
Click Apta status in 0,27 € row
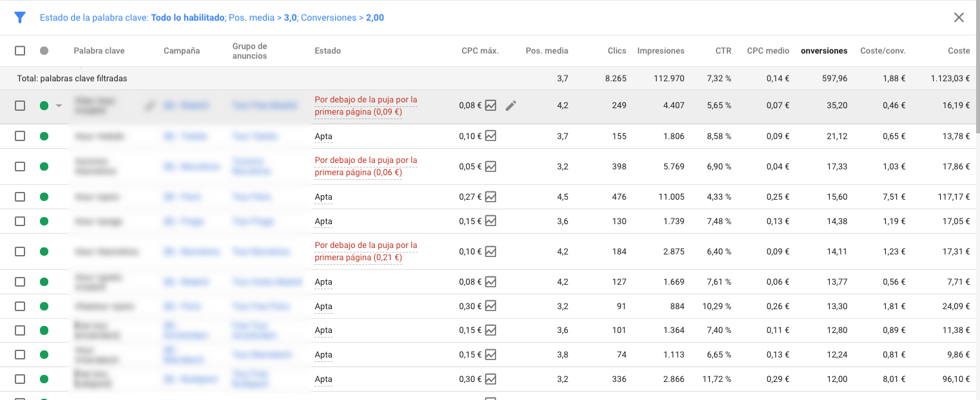tap(323, 197)
